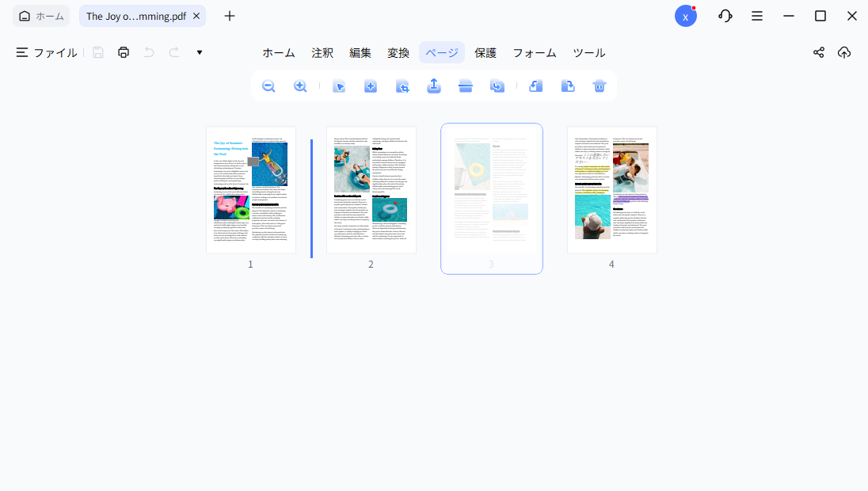Open the undo history dropdown arrow
Viewport: 868px width, 491px height.
point(199,52)
